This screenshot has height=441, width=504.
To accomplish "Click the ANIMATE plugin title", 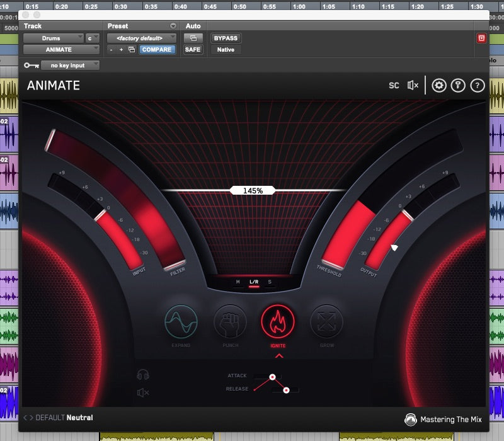I will pos(54,86).
